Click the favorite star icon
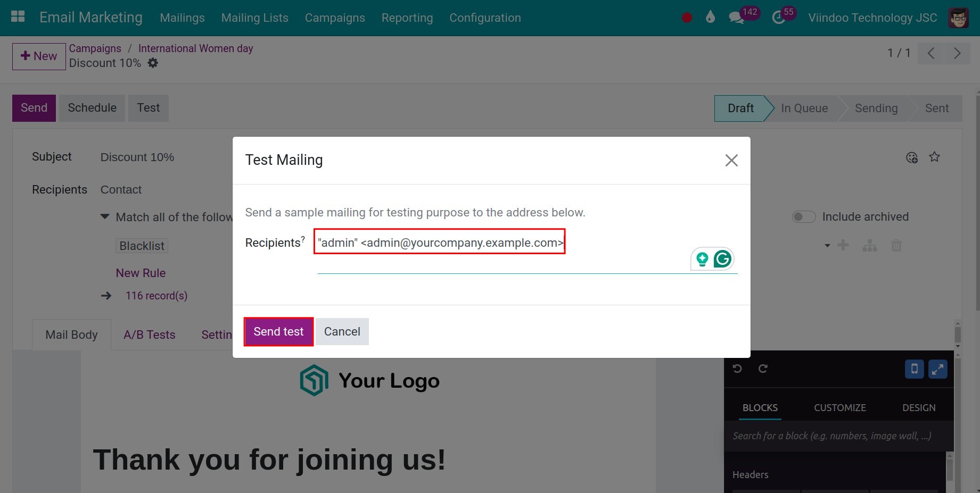This screenshot has height=493, width=980. pyautogui.click(x=934, y=157)
